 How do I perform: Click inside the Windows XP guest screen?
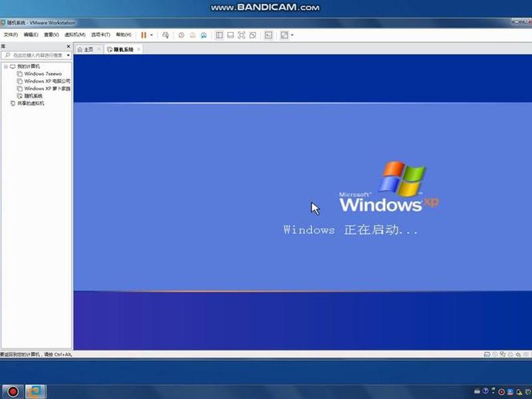(303, 202)
